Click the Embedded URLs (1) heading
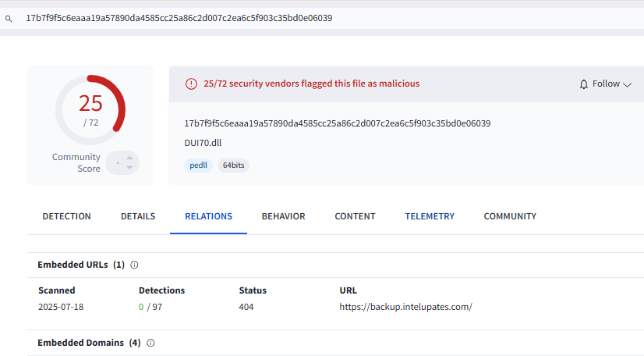This screenshot has width=644, height=356. 81,265
